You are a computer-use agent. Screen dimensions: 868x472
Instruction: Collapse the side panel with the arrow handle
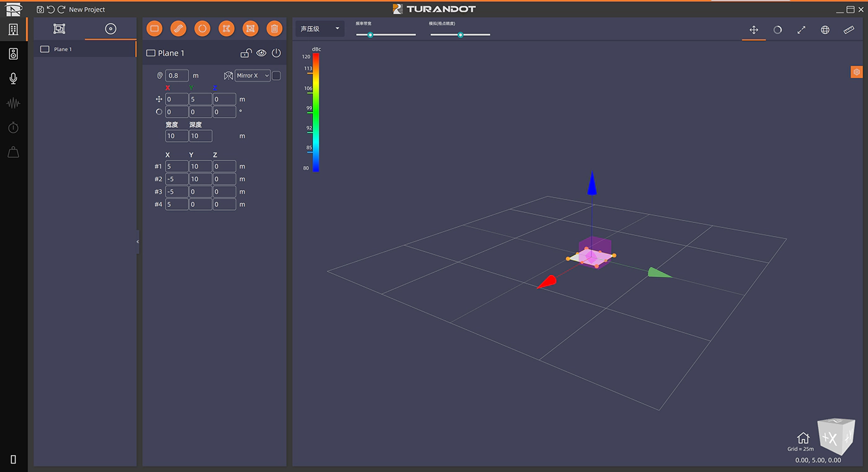click(x=138, y=242)
